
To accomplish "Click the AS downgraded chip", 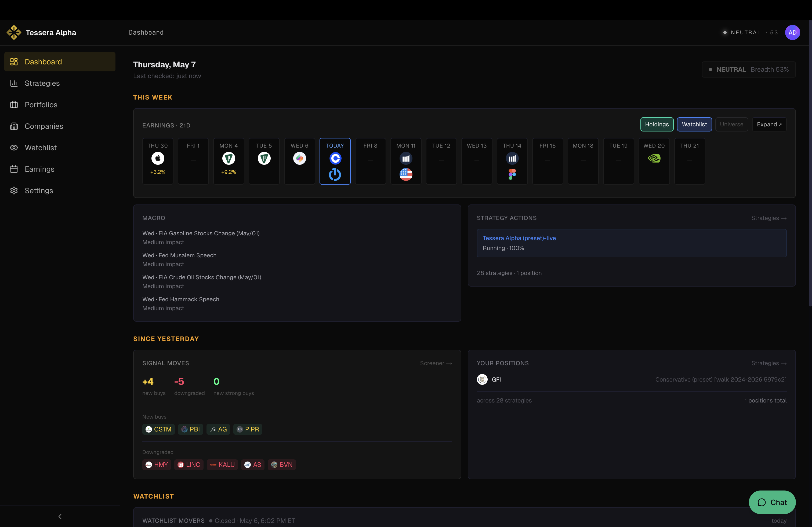I will pyautogui.click(x=253, y=465).
